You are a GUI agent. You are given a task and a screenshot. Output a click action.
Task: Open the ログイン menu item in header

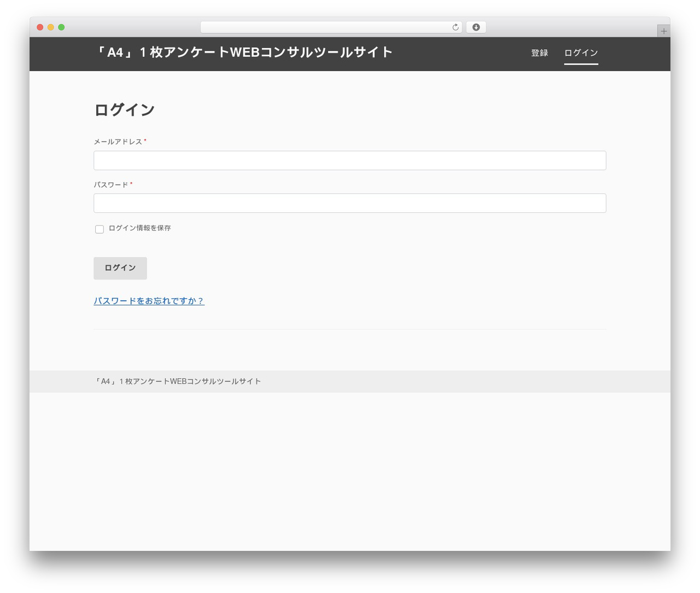tap(581, 53)
